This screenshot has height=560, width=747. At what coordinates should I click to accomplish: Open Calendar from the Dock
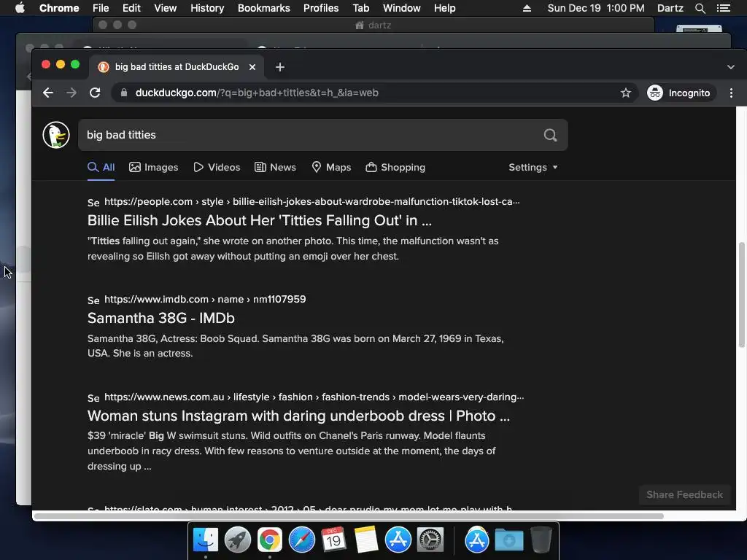point(333,540)
